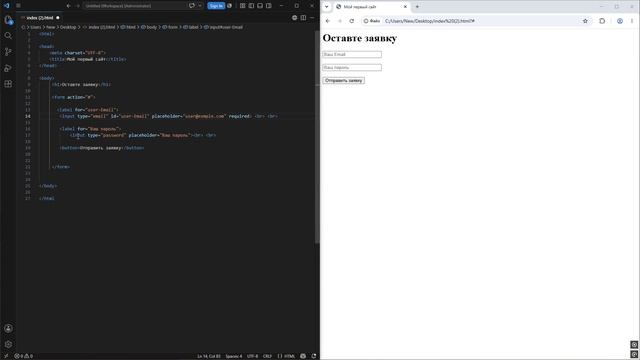Click the Ваш пароль input field on the page
The image size is (640, 360).
(352, 67)
